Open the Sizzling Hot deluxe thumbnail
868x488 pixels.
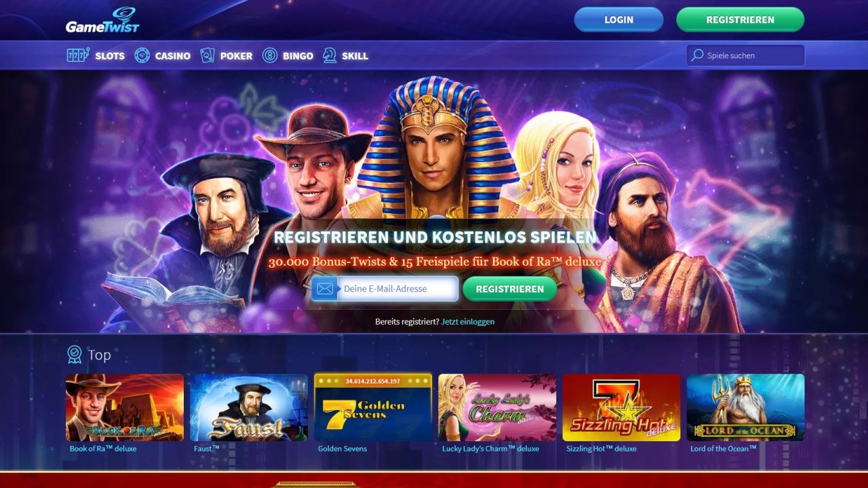pyautogui.click(x=621, y=407)
